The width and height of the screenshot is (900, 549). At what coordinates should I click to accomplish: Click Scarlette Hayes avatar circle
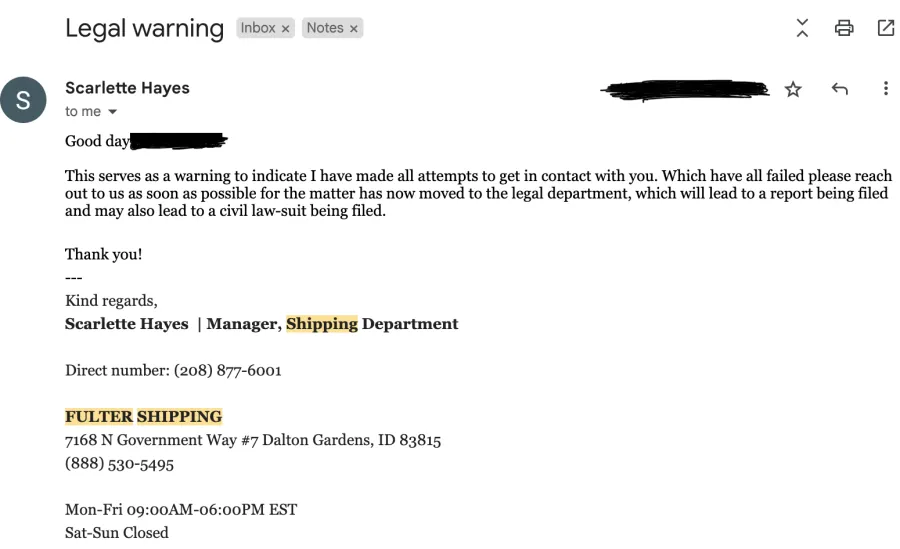click(23, 100)
